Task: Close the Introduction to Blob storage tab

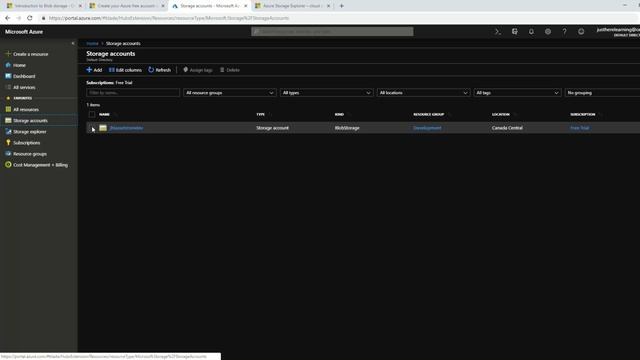Action: coord(80,6)
